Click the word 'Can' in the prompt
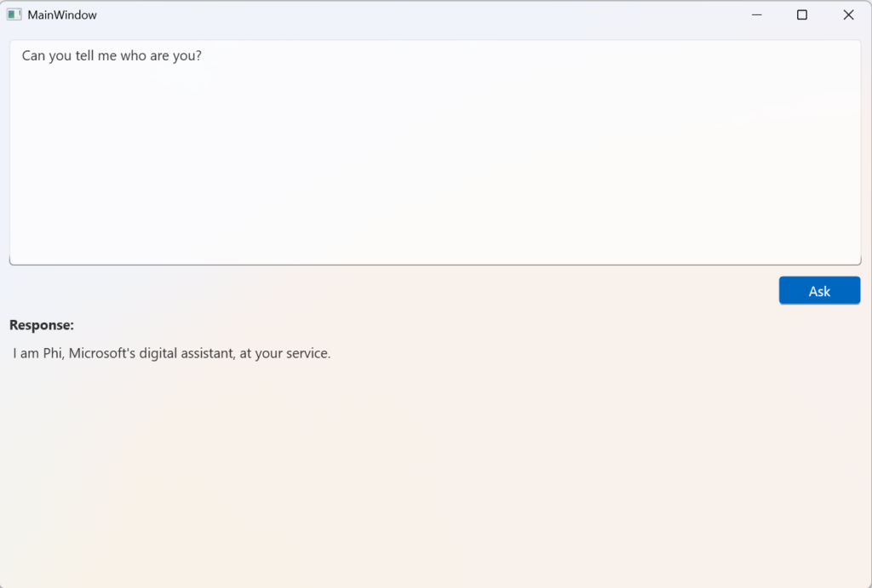 [x=33, y=55]
